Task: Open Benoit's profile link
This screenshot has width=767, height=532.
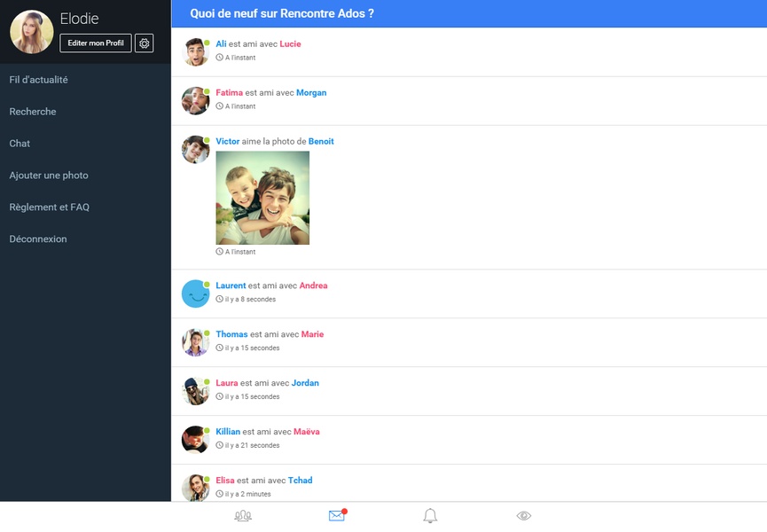Action: tap(321, 141)
